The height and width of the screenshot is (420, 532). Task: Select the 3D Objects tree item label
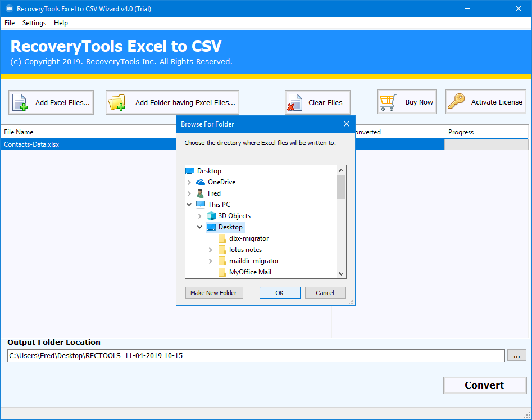(x=234, y=216)
